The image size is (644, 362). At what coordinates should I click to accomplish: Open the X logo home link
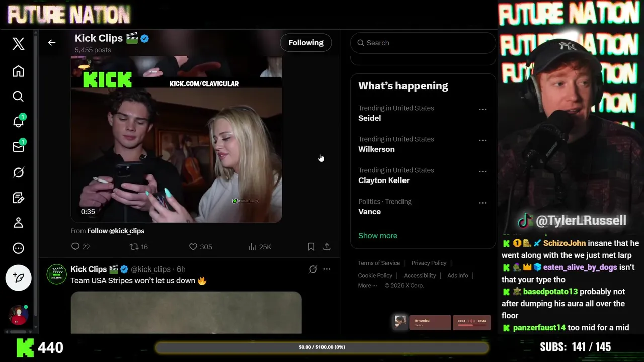[18, 44]
